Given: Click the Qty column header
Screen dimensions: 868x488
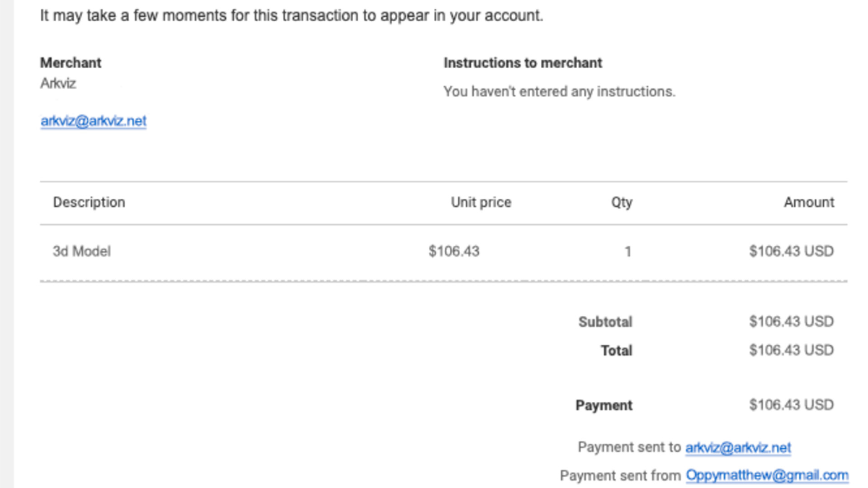Looking at the screenshot, I should tap(622, 202).
